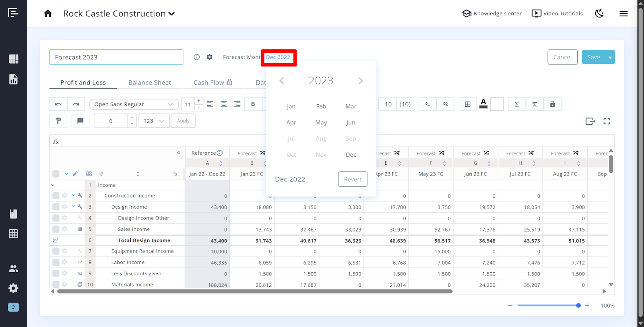Select Mar in the month picker
This screenshot has height=327, width=644.
[351, 106]
